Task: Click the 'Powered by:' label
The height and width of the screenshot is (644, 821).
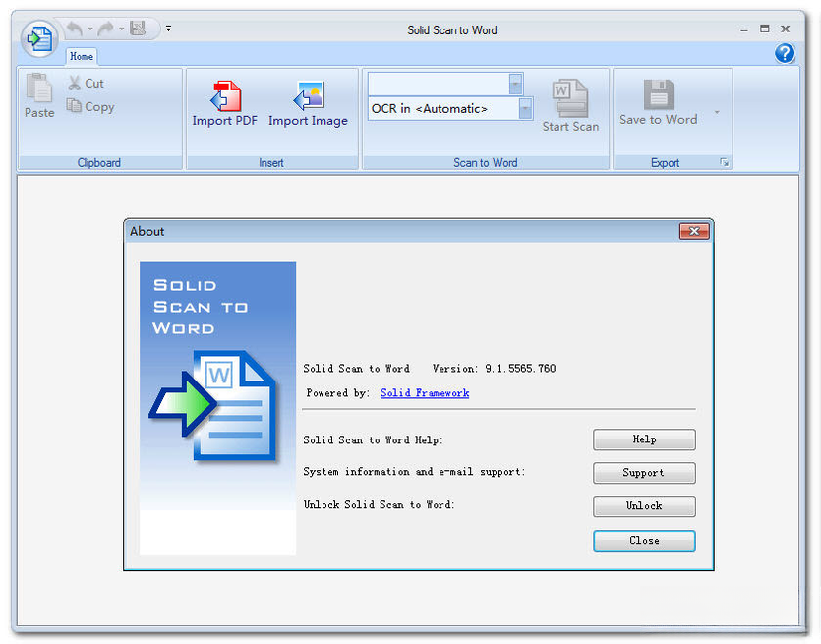Action: coord(338,393)
